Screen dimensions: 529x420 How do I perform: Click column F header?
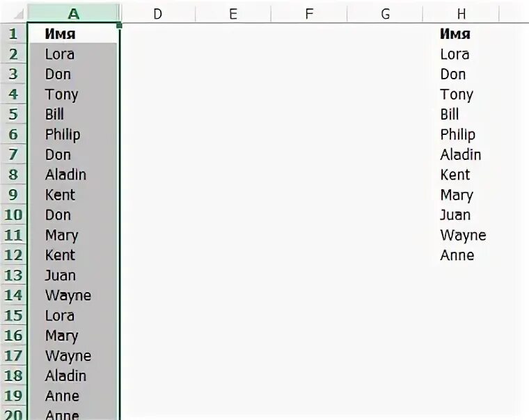coord(309,13)
